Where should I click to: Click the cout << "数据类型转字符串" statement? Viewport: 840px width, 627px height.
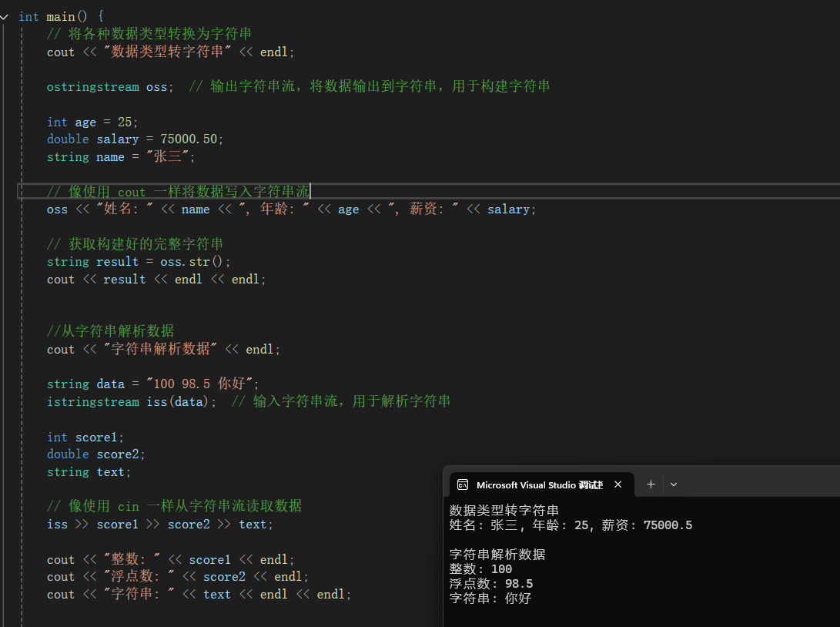click(x=170, y=52)
